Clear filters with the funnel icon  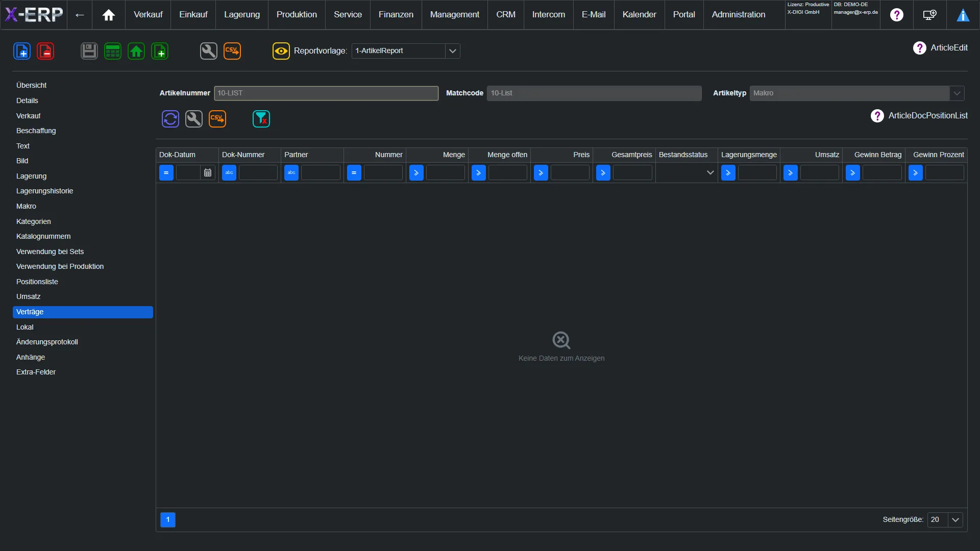pyautogui.click(x=261, y=119)
